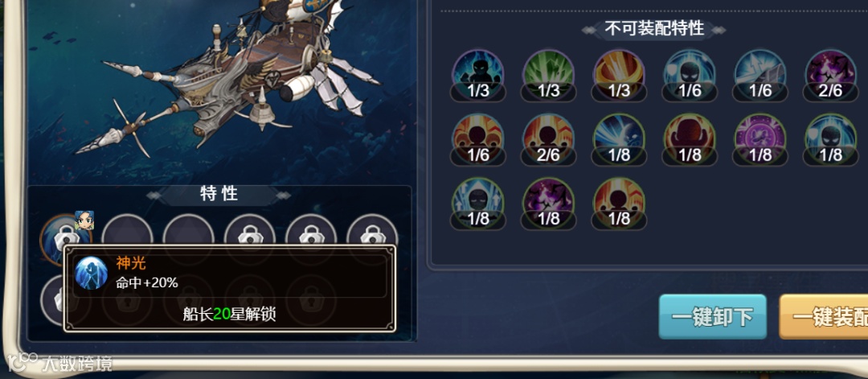Select the blue rising-arrows 1/8 trait icon

tap(478, 204)
